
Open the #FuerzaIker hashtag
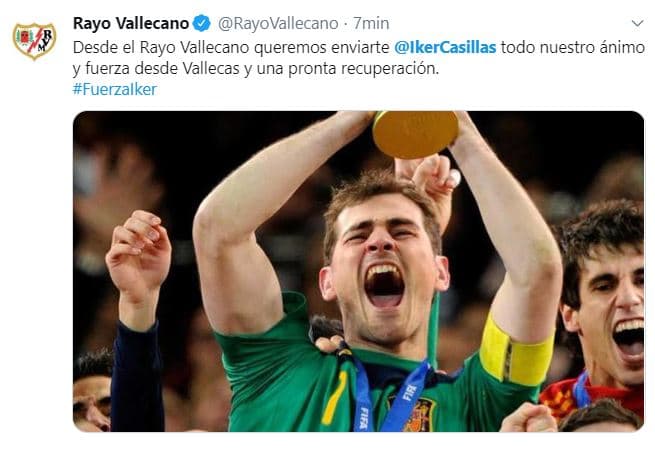tap(115, 89)
